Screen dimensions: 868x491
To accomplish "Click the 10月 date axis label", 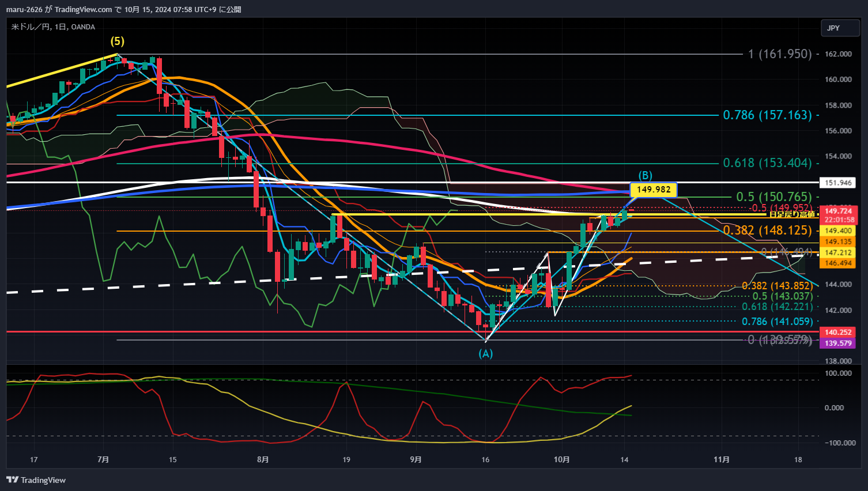I will coord(561,459).
